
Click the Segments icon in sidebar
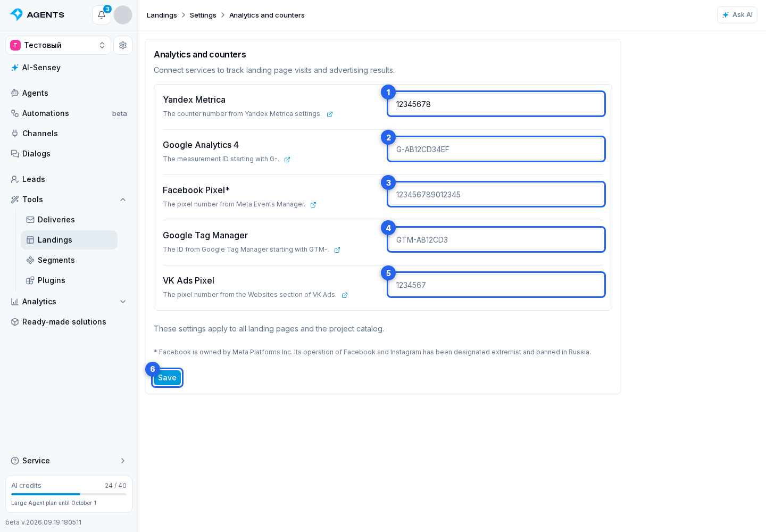(x=30, y=260)
